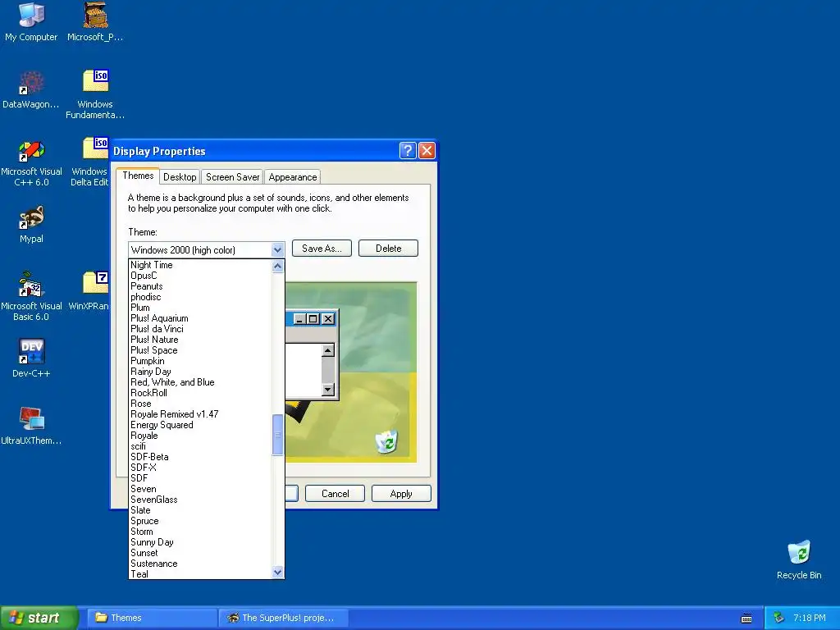Choose the RockRoll theme
Screen dimensions: 840x630
[201, 393]
